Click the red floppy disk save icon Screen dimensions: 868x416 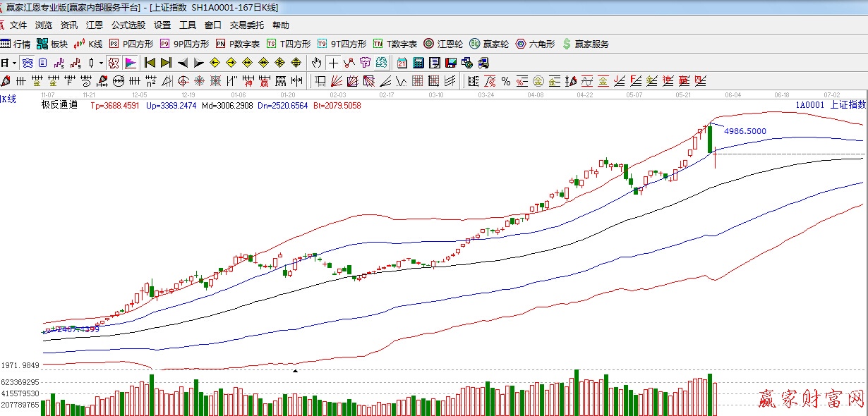pos(450,63)
